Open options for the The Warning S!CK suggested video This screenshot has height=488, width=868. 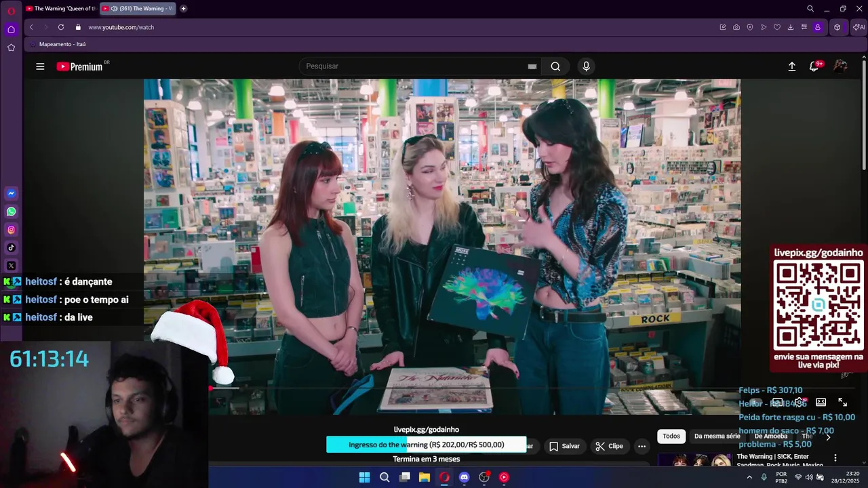[835, 458]
